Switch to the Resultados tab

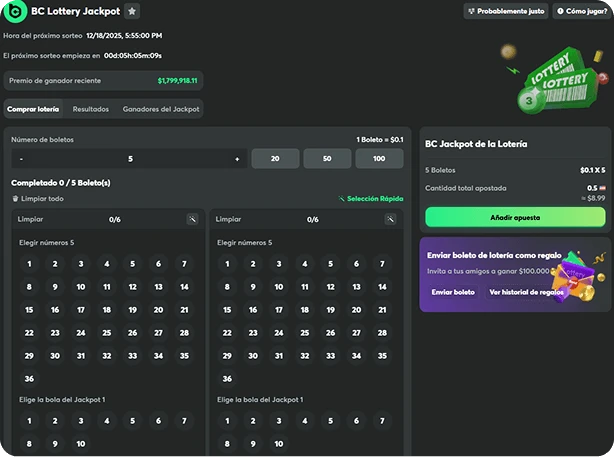pos(91,109)
